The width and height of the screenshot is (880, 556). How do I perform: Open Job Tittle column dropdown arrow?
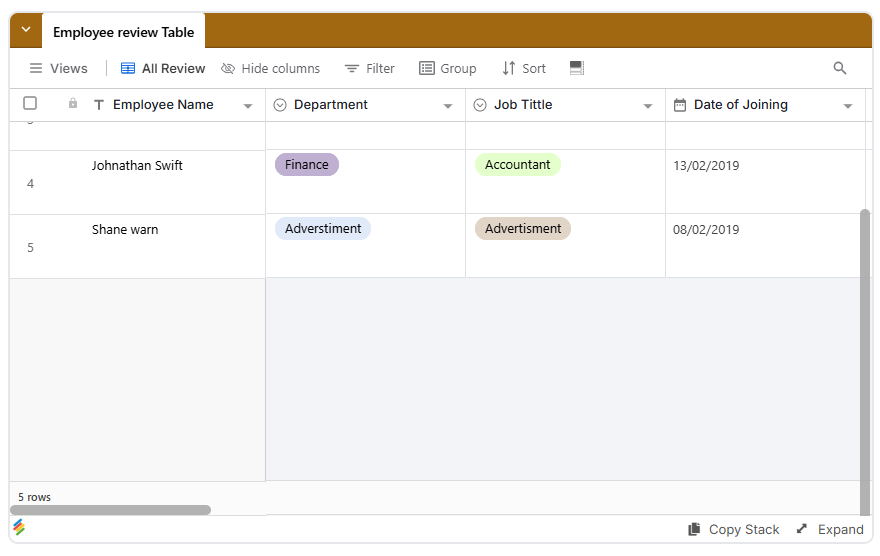click(x=648, y=105)
